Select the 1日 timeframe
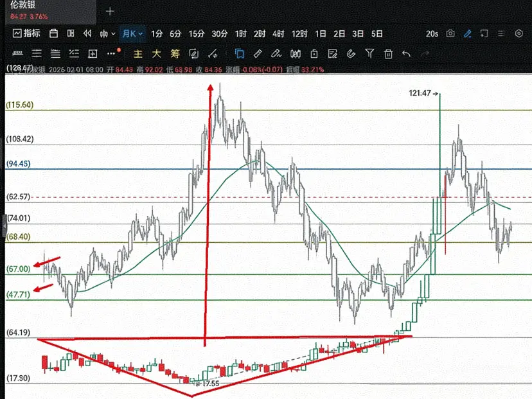Screen dimensions: 532x399 coord(320,34)
